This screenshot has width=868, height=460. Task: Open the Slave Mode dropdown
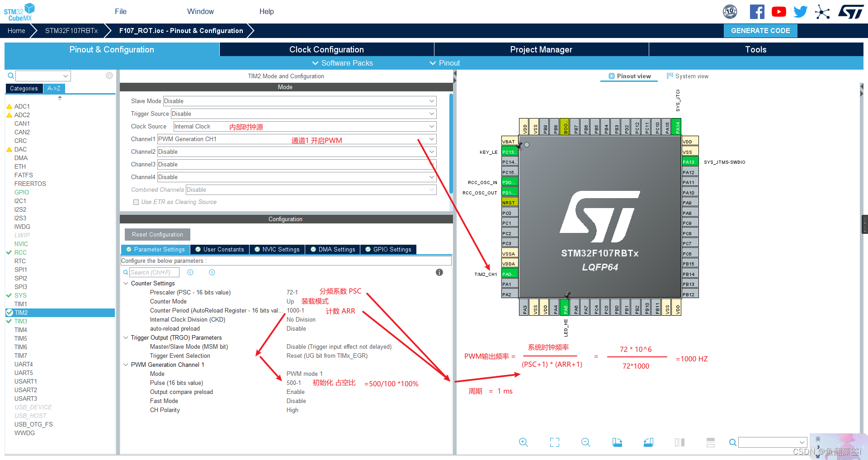[x=300, y=101]
